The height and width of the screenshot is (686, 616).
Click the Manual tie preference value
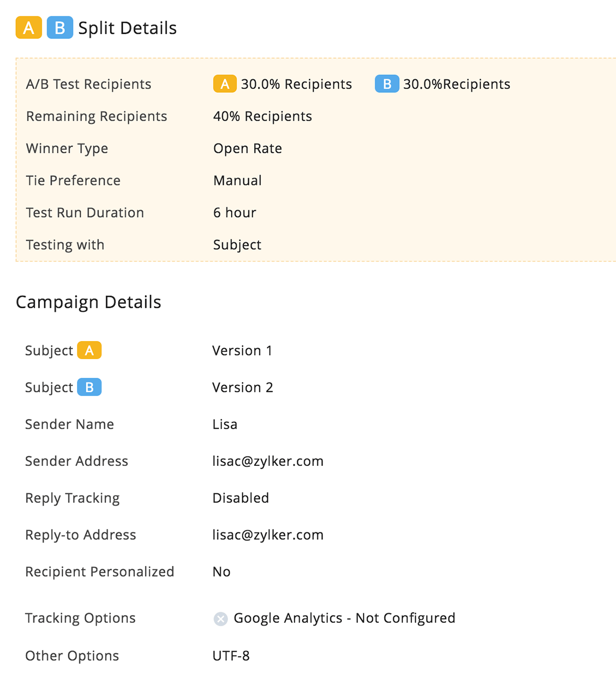[x=238, y=181]
